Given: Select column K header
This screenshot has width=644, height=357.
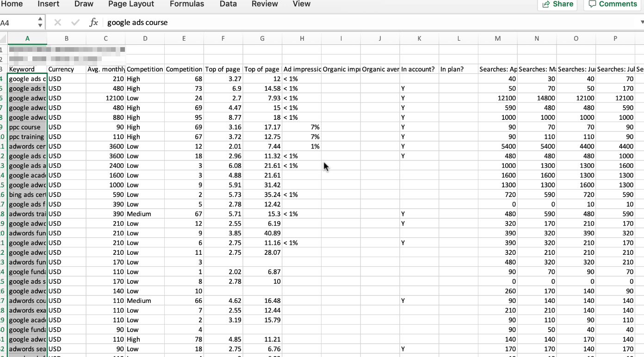Looking at the screenshot, I should 419,38.
